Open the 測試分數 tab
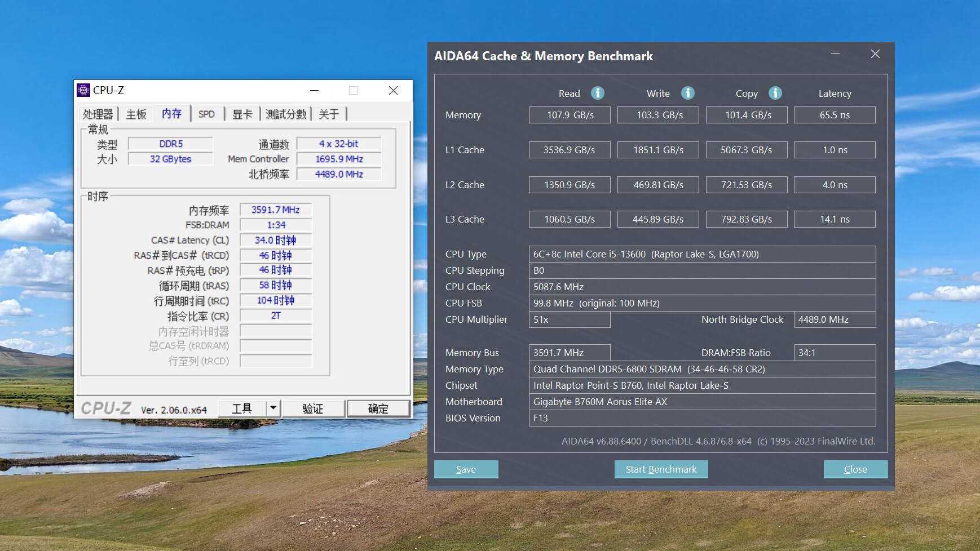Image resolution: width=980 pixels, height=551 pixels. (x=285, y=114)
